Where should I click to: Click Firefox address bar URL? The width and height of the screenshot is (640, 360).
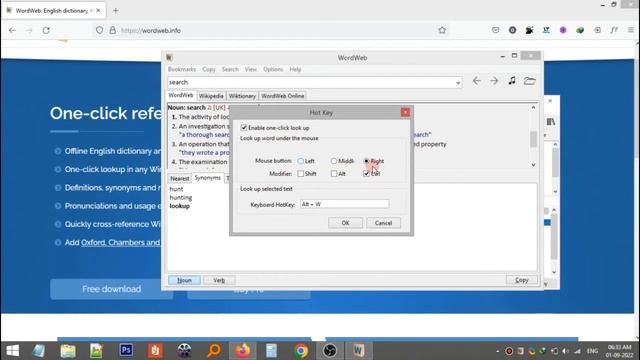tap(151, 31)
